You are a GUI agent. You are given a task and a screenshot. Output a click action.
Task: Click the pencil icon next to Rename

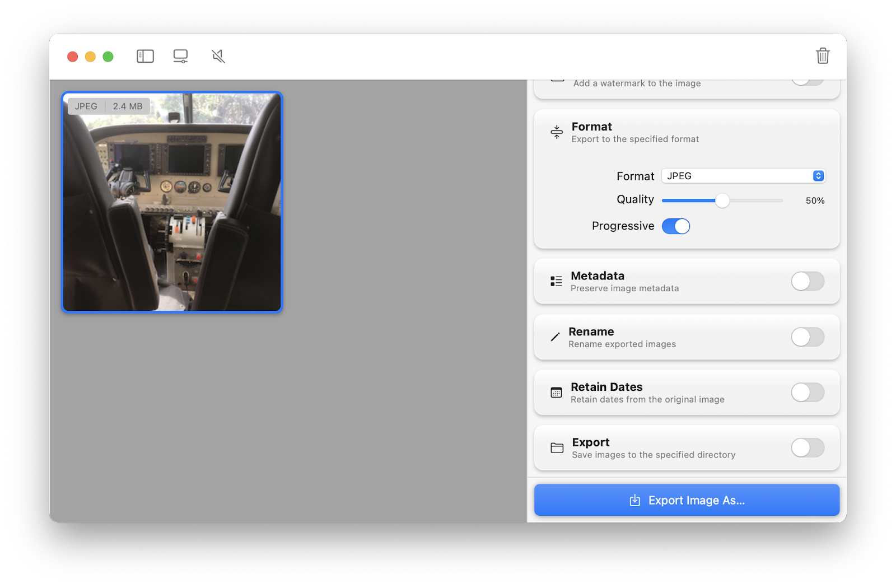click(554, 337)
